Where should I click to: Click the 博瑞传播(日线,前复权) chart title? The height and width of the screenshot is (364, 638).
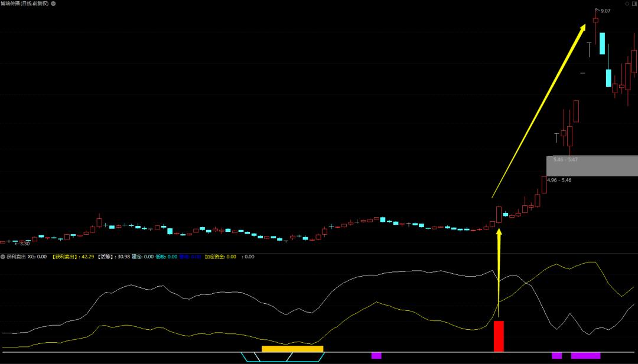[x=24, y=4]
